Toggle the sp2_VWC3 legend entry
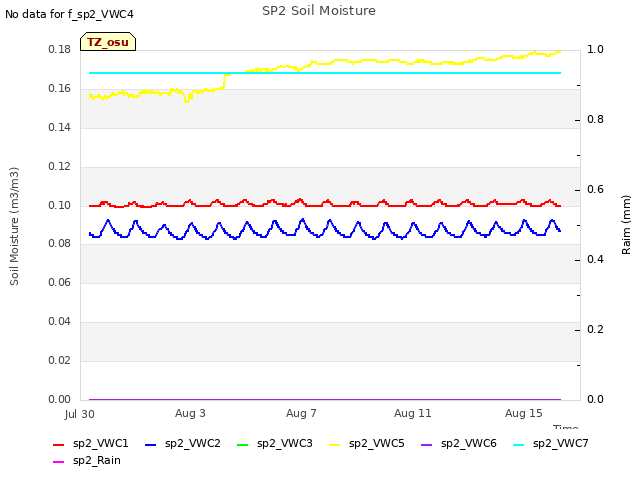 tap(274, 444)
